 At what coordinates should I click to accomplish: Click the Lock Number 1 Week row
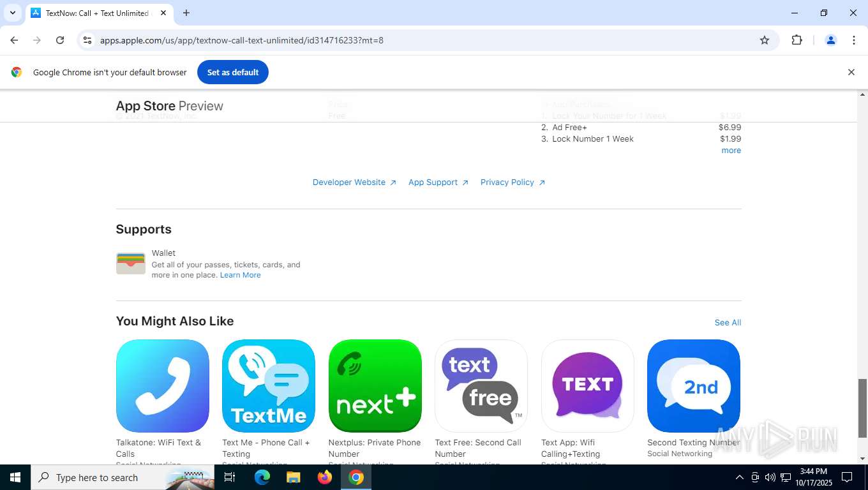pos(641,139)
